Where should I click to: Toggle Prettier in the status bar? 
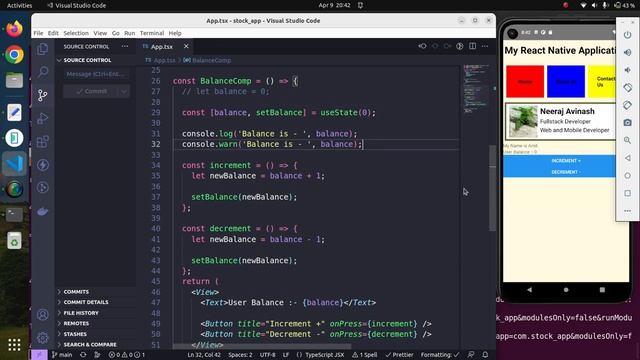coord(399,355)
